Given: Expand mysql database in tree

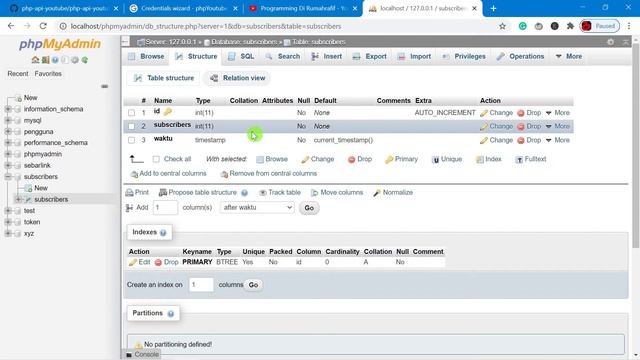Looking at the screenshot, I should [8, 120].
